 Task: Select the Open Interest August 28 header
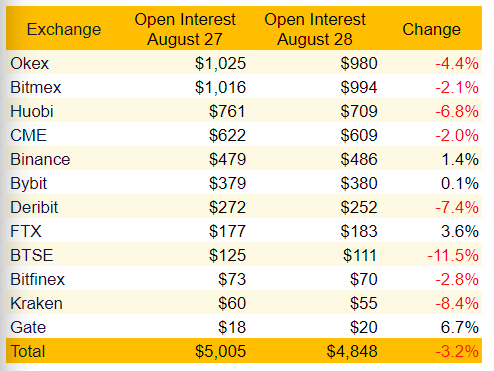coord(315,29)
